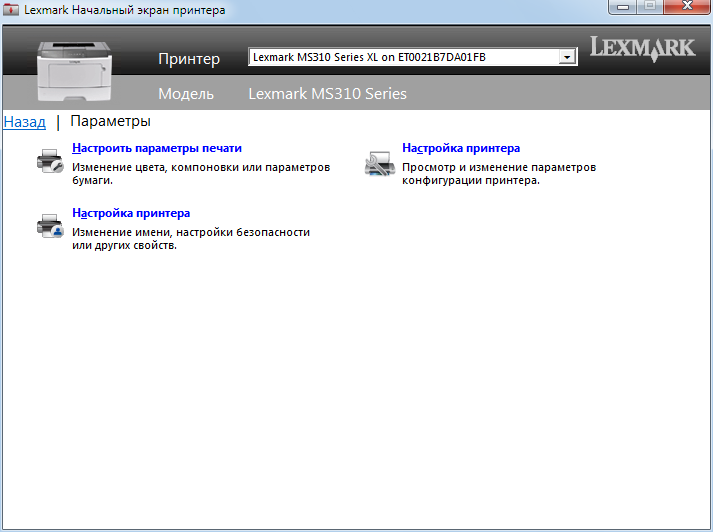Go back via the Назад link
Viewport: 713px width, 532px height.
[25, 122]
